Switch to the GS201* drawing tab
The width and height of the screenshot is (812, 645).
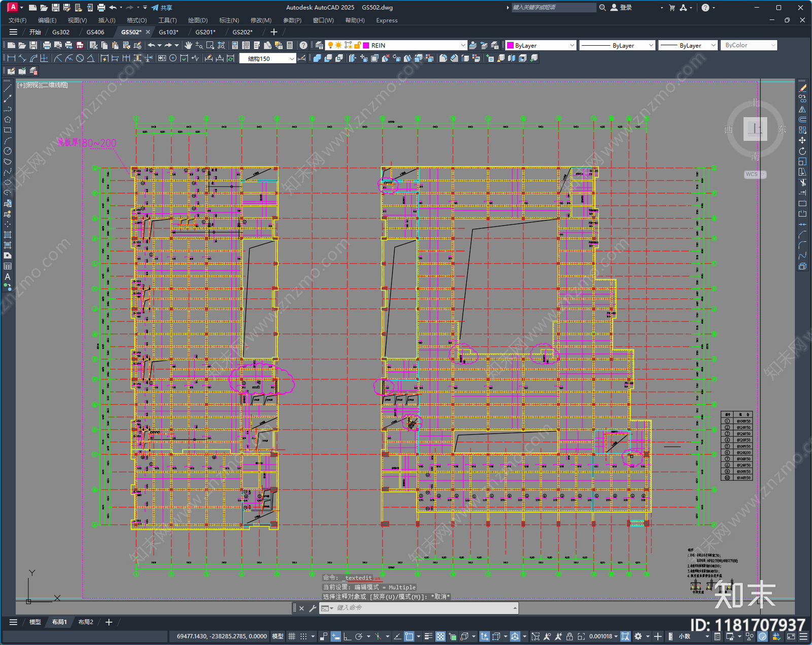(206, 32)
